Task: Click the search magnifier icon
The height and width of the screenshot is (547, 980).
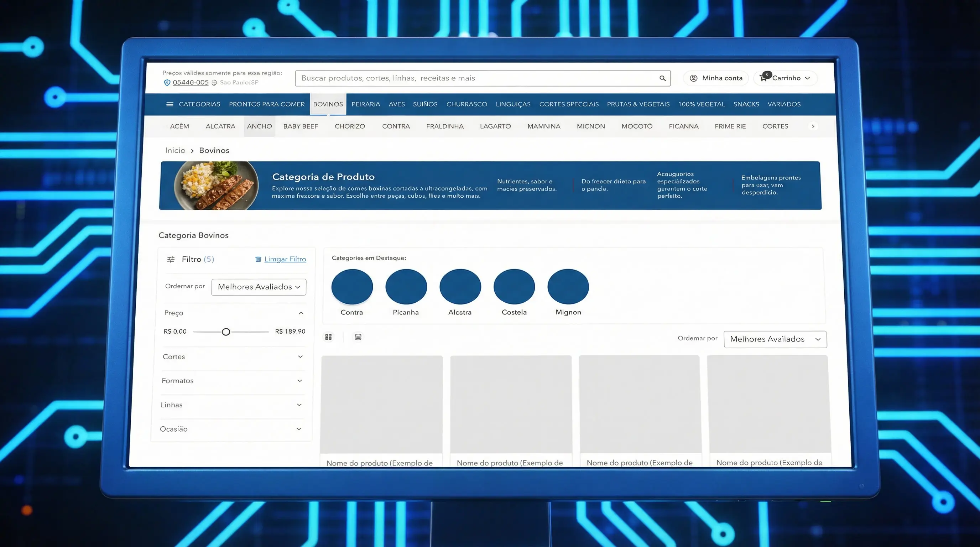Action: click(662, 78)
